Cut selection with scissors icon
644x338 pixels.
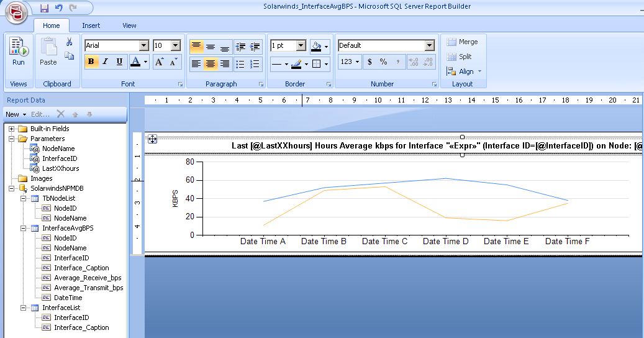69,42
